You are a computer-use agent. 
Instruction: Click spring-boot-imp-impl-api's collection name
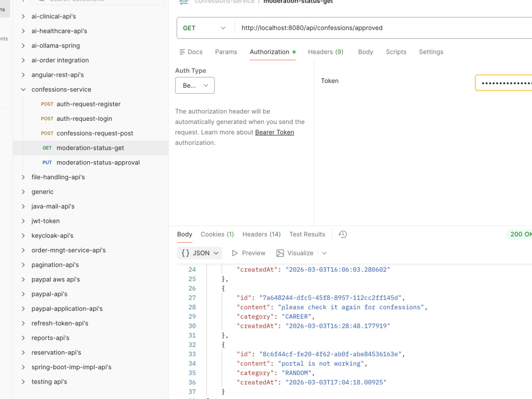point(71,367)
